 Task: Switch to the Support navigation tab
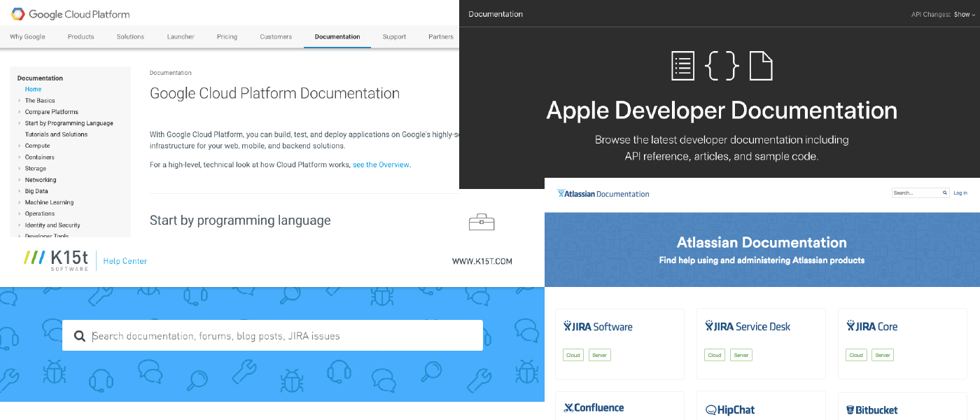pos(394,36)
